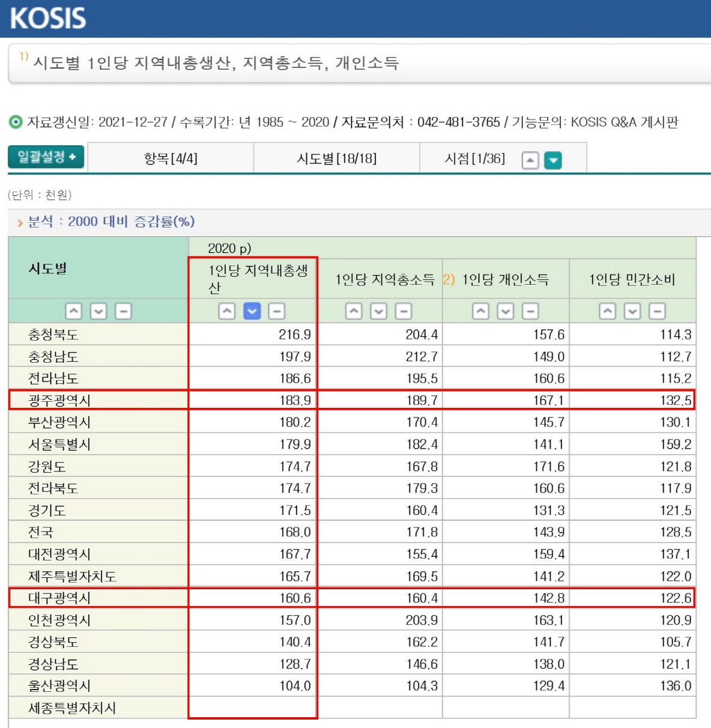Select the 제주특별자치도 row label

(72, 577)
